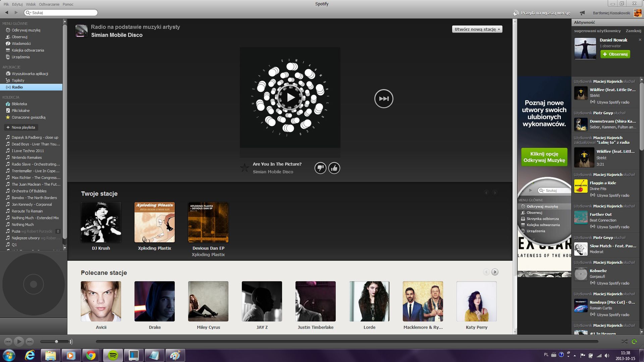Image resolution: width=644 pixels, height=362 pixels.
Task: Open Internet Explorer from taskbar
Action: pyautogui.click(x=30, y=355)
